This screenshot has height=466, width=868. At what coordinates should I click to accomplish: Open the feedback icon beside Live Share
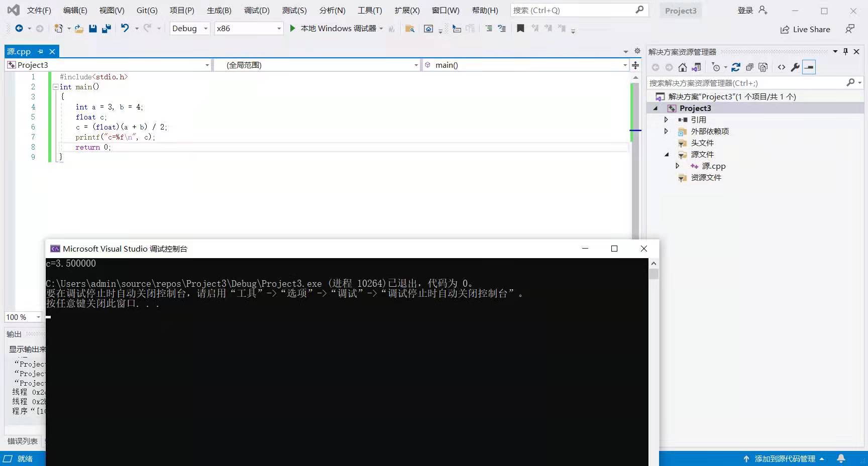pyautogui.click(x=850, y=29)
